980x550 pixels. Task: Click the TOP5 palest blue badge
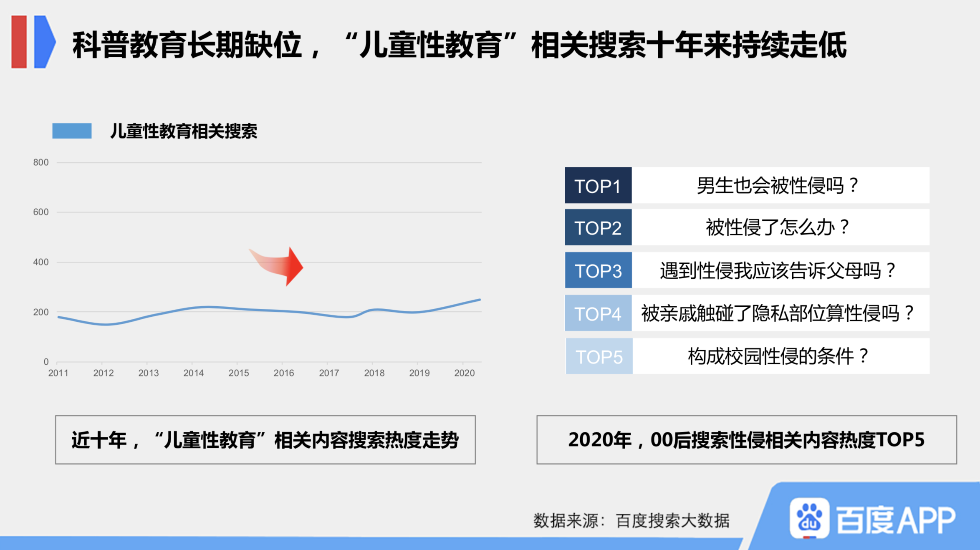599,356
